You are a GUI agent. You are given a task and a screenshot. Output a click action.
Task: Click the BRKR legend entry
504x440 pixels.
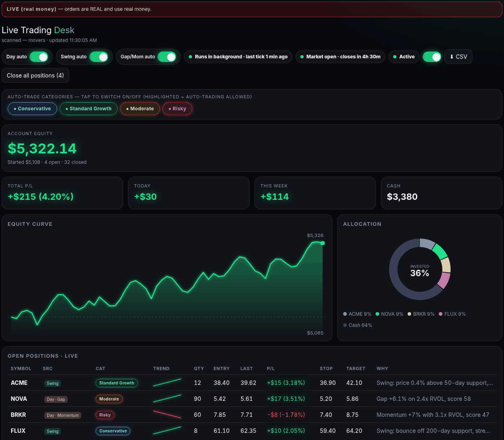click(x=421, y=314)
